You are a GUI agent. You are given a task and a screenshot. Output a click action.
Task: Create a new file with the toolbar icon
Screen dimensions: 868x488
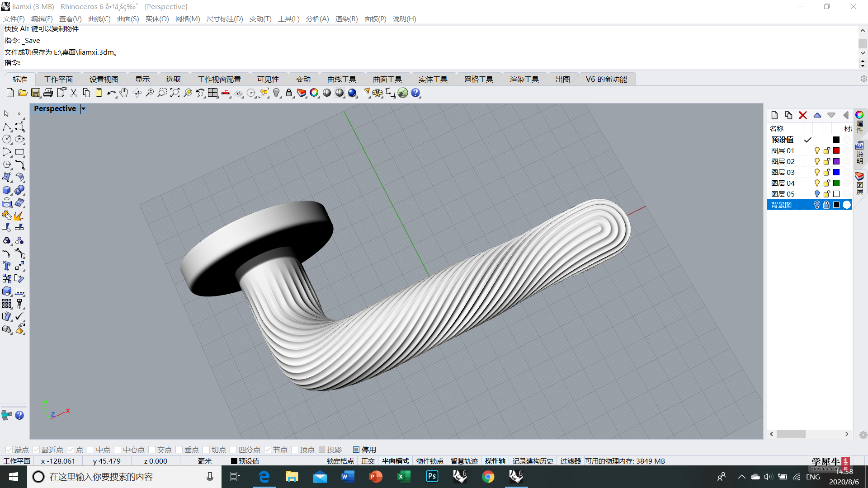tap(10, 93)
